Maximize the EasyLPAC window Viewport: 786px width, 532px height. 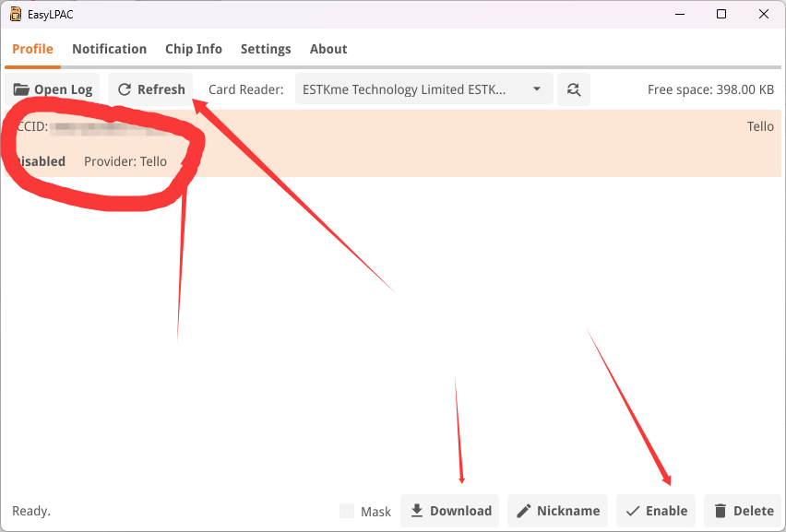[721, 14]
